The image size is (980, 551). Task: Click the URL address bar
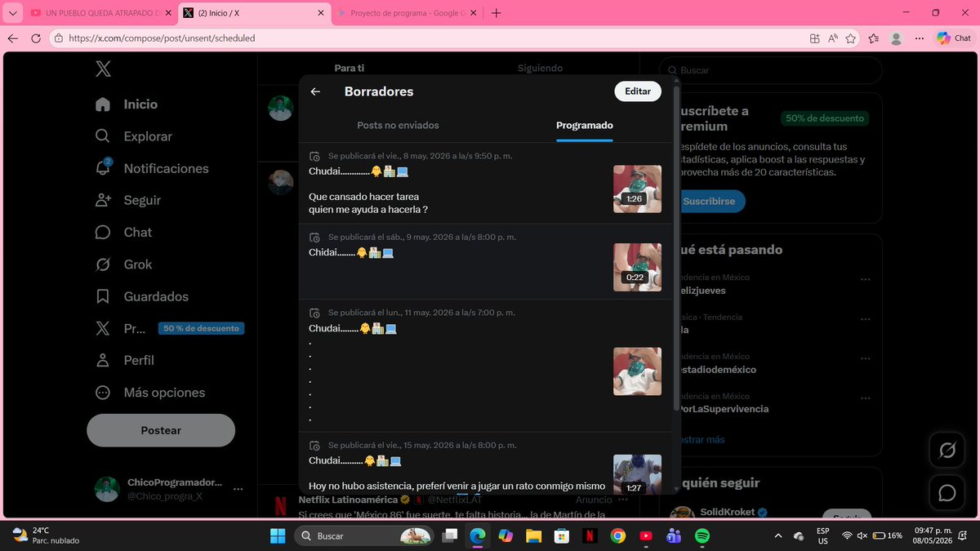point(425,38)
